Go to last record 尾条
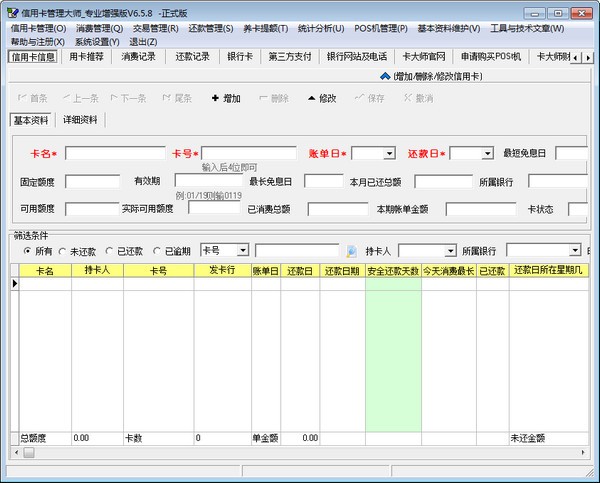This screenshot has width=600, height=483. [x=177, y=98]
